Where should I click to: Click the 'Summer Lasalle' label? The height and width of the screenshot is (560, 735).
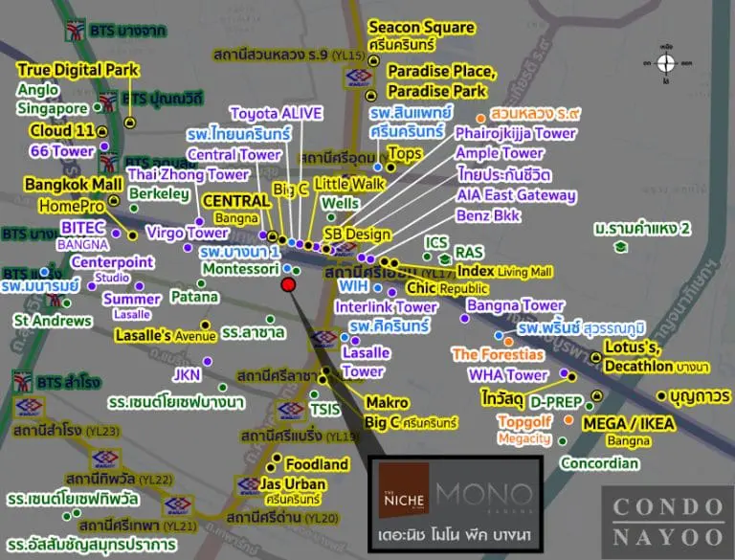coord(132,305)
